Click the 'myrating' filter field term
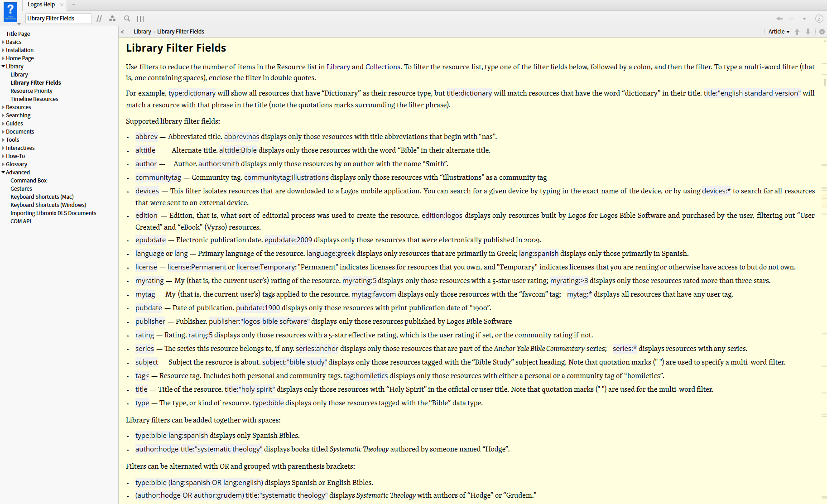This screenshot has width=827, height=504. [149, 281]
